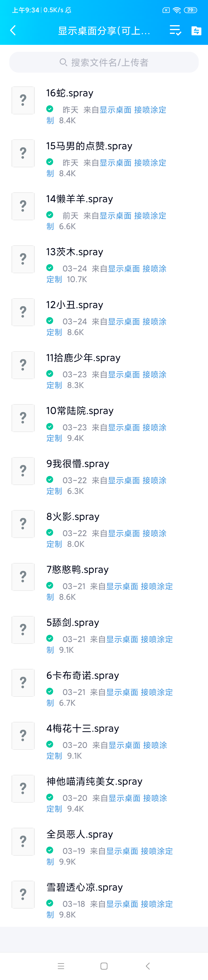Screen dimensions: 208x980
Task: Select the 9我很懵.spray file entry
Action: (x=78, y=464)
